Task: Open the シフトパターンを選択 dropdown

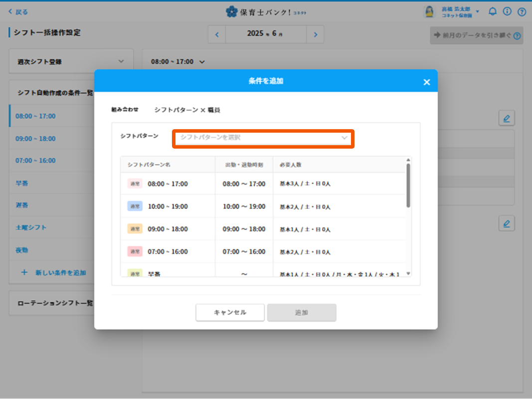Action: [x=263, y=138]
